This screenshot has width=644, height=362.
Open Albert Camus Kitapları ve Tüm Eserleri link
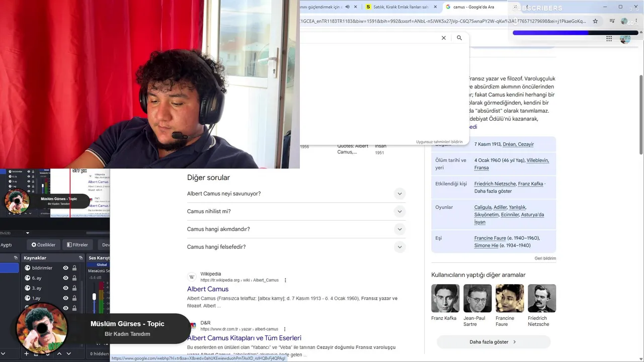244,338
